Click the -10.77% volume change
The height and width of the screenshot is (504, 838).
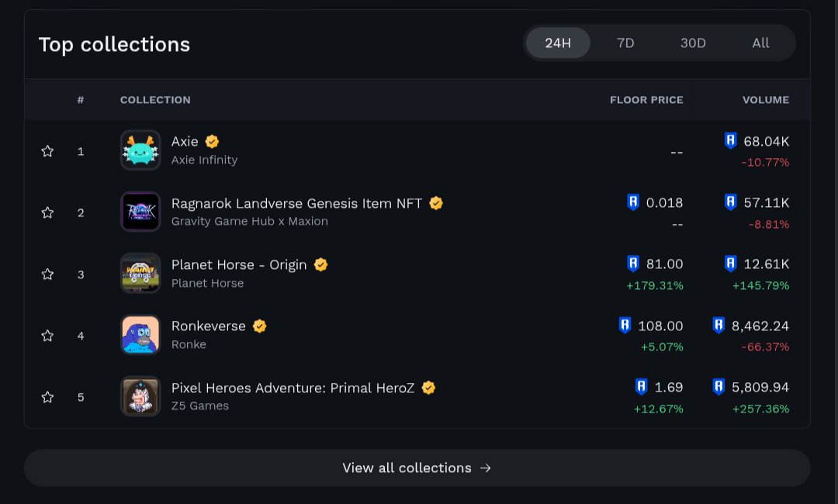click(x=765, y=162)
